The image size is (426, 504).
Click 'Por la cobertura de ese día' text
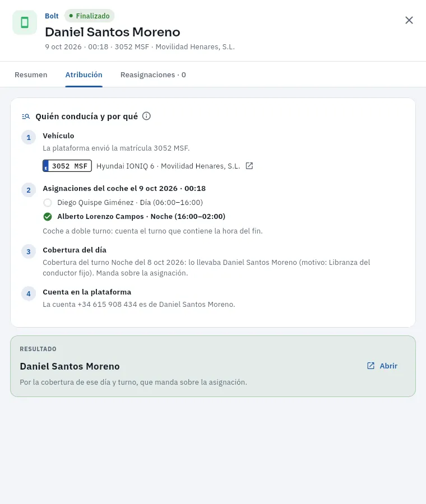pyautogui.click(x=133, y=382)
